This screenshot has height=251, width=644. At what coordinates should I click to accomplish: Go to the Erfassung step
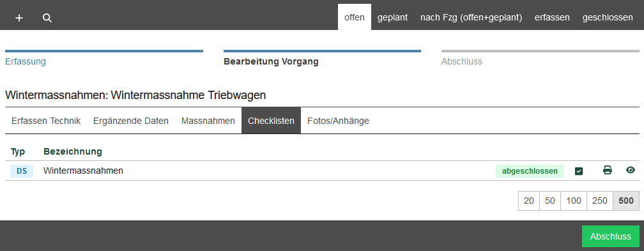coord(26,61)
